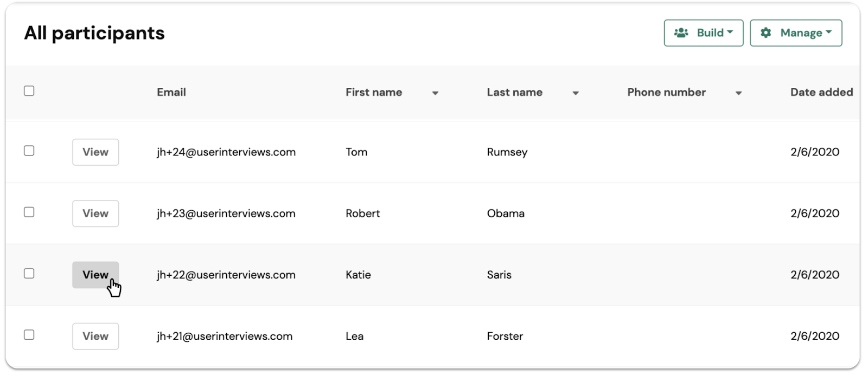Expand the First name column sort arrow
The height and width of the screenshot is (376, 868).
pos(435,93)
